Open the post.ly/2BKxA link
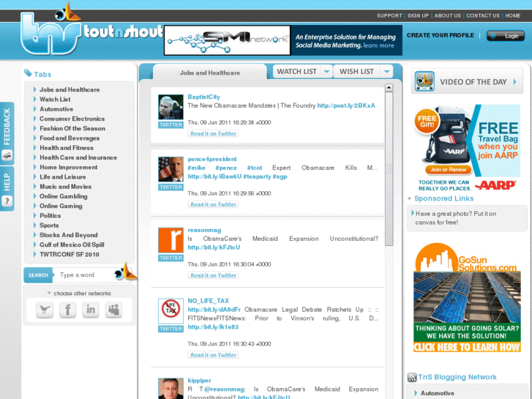Viewport: 532px width, 399px height. click(346, 105)
